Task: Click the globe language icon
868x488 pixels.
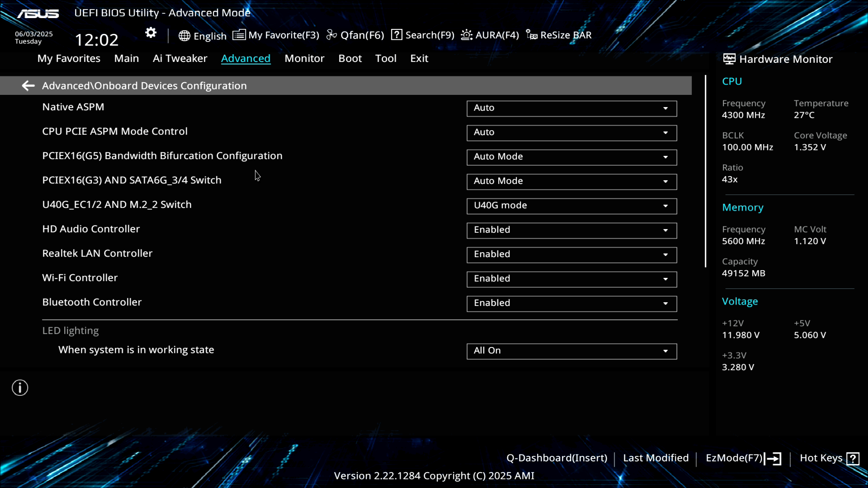Action: click(x=184, y=36)
